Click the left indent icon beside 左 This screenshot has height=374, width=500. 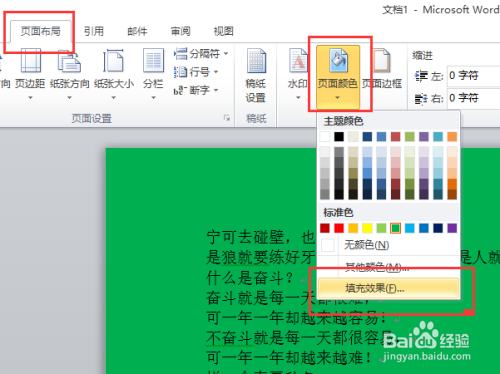click(x=421, y=76)
